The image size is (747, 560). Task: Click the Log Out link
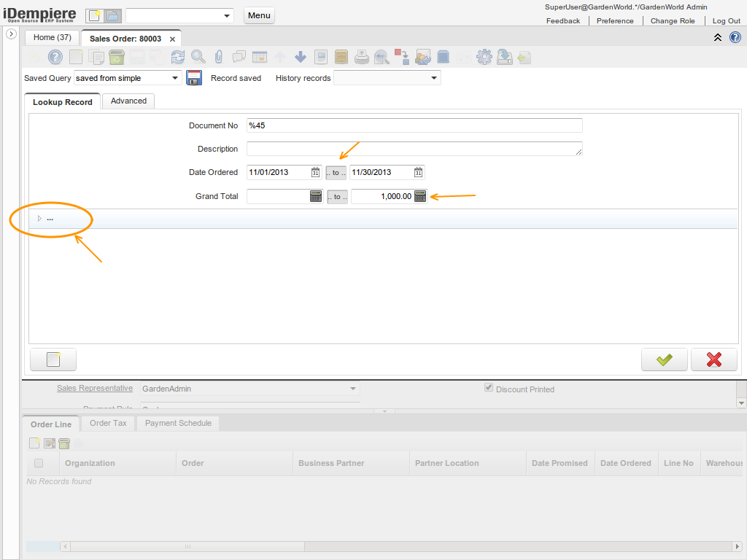tap(726, 21)
